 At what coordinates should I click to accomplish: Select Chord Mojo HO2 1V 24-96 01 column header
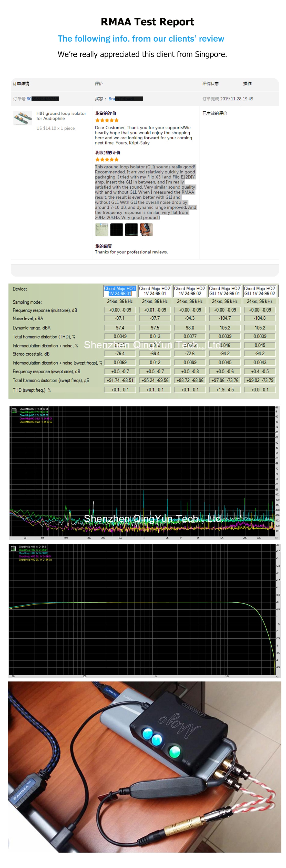[x=155, y=291]
